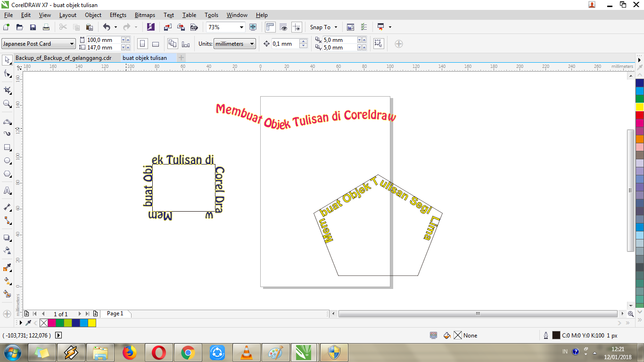Click the 0,1 mm nudge distance field

[283, 43]
